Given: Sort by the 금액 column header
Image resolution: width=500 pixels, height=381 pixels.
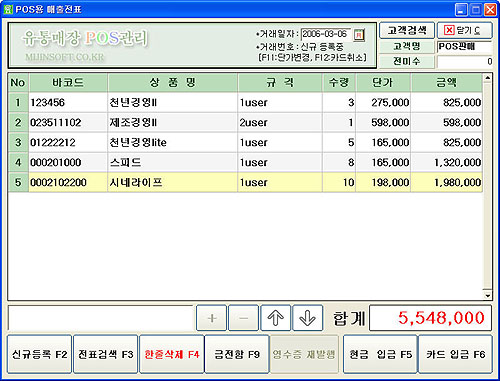Looking at the screenshot, I should 447,83.
